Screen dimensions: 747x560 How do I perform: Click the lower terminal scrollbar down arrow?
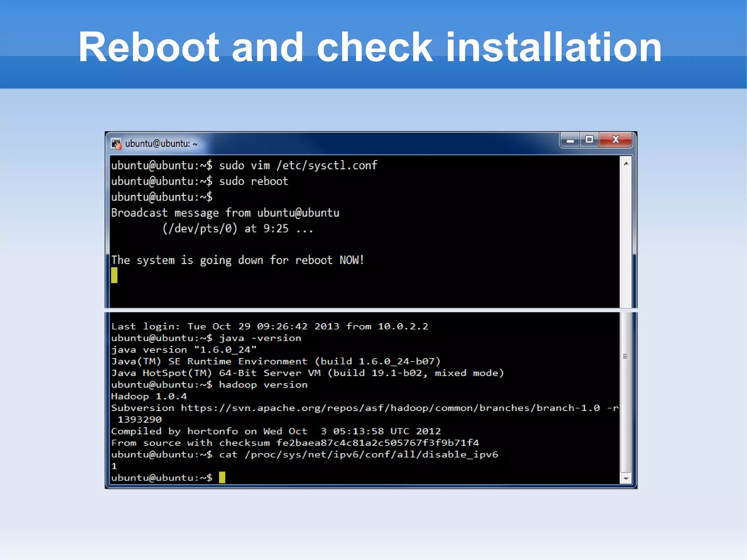point(626,478)
